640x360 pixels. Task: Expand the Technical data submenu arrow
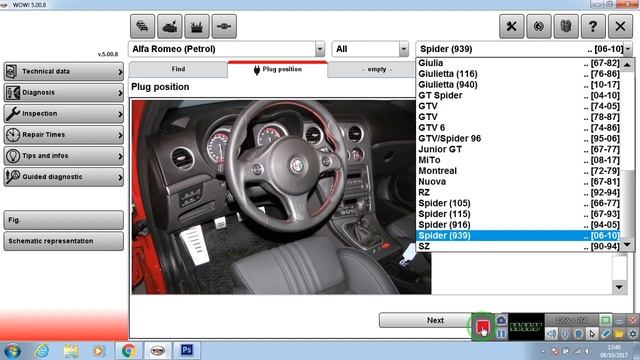tap(120, 72)
